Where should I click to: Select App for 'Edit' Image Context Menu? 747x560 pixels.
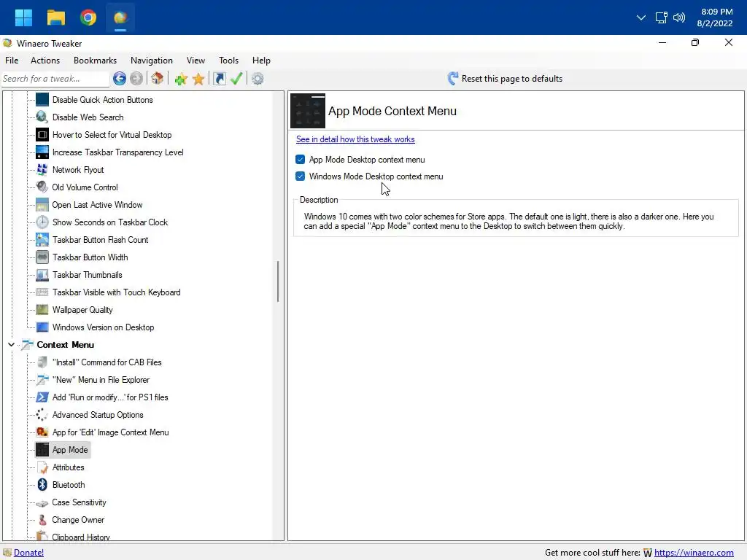click(x=111, y=432)
